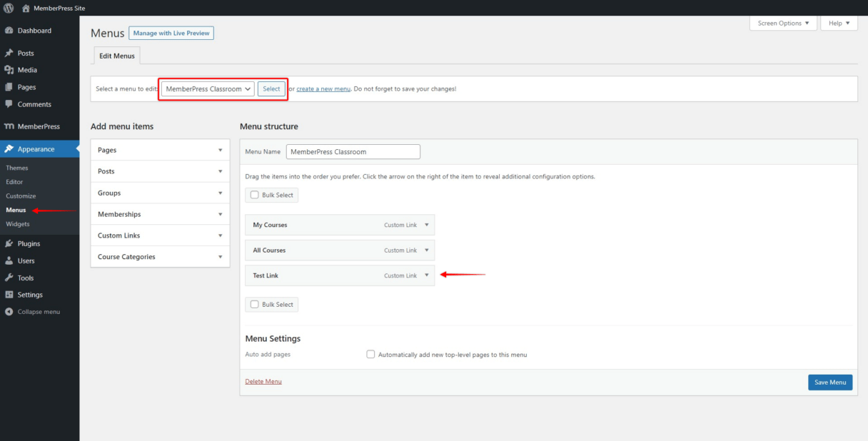Click the Manage with Live Preview button

[171, 33]
